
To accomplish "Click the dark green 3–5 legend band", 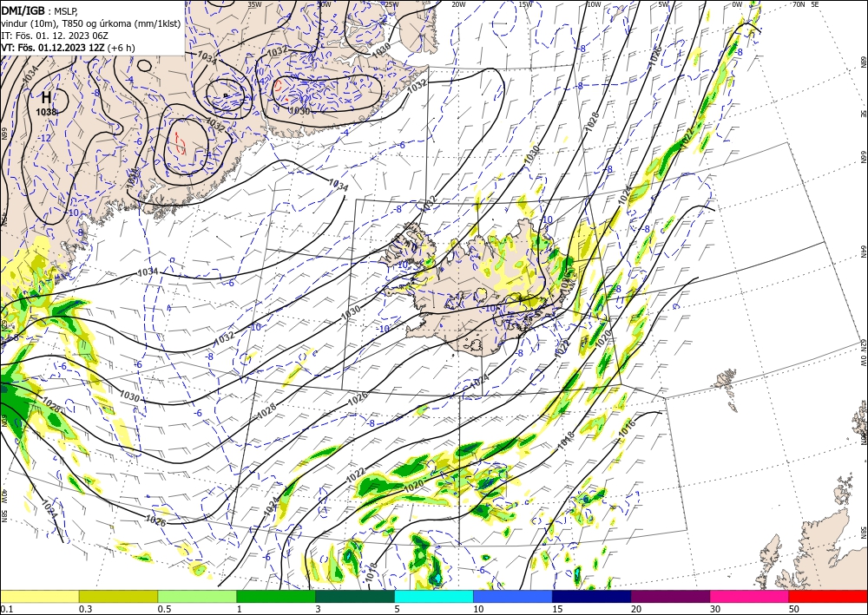I will coord(355,596).
